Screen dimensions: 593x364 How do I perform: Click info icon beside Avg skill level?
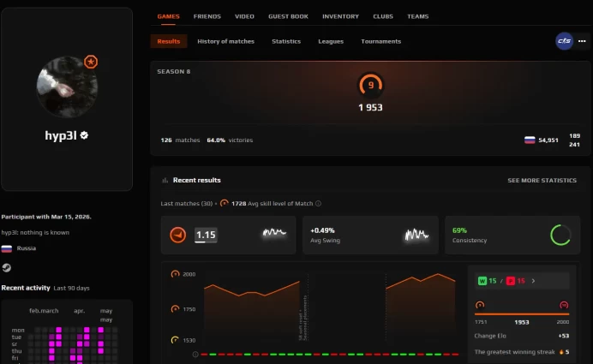tap(318, 203)
